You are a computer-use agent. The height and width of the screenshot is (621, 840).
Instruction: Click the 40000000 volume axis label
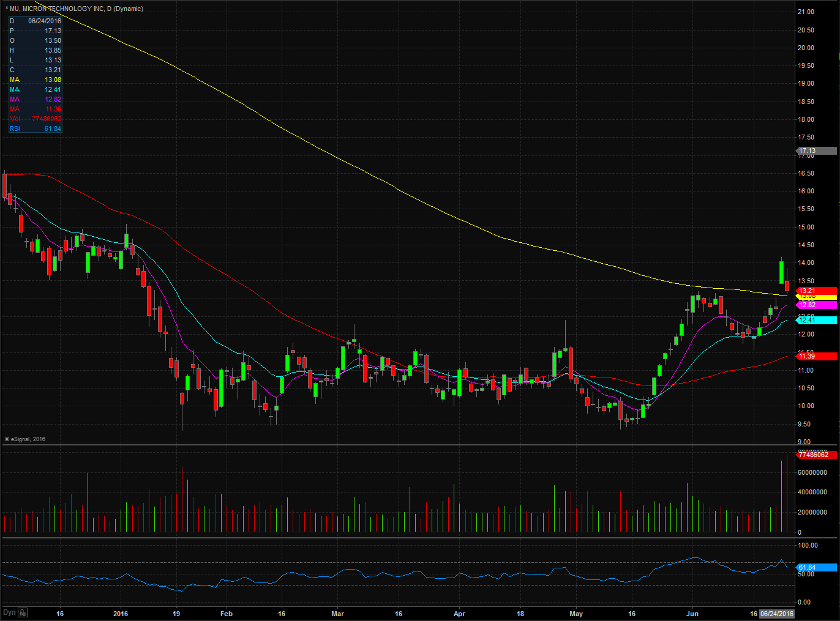coord(812,492)
